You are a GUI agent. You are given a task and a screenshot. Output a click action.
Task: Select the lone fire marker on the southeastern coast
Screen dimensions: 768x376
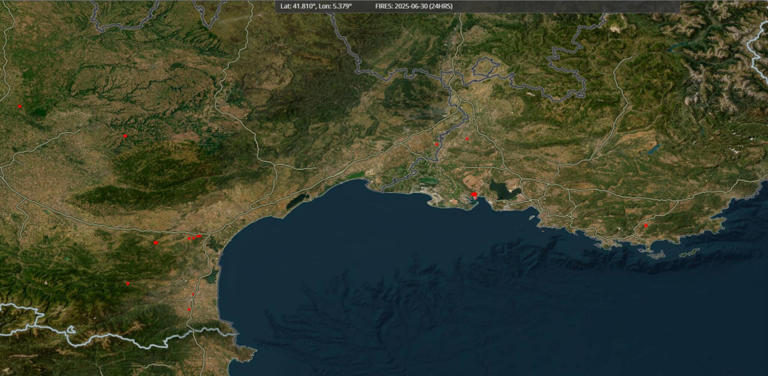point(646,226)
